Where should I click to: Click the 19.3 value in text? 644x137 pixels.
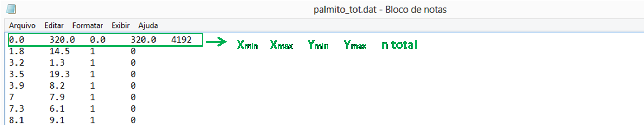pos(59,74)
